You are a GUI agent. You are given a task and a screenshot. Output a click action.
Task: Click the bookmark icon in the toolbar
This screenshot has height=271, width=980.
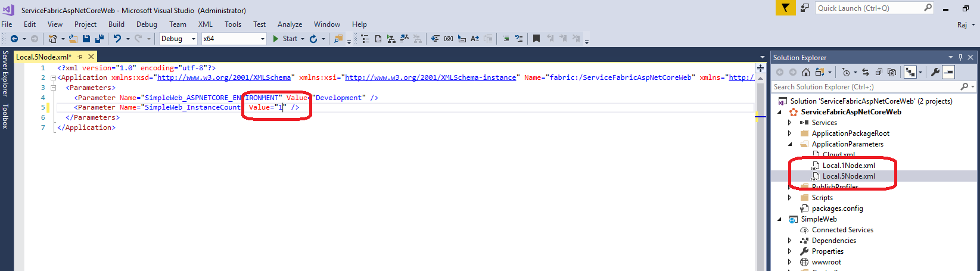(536, 39)
